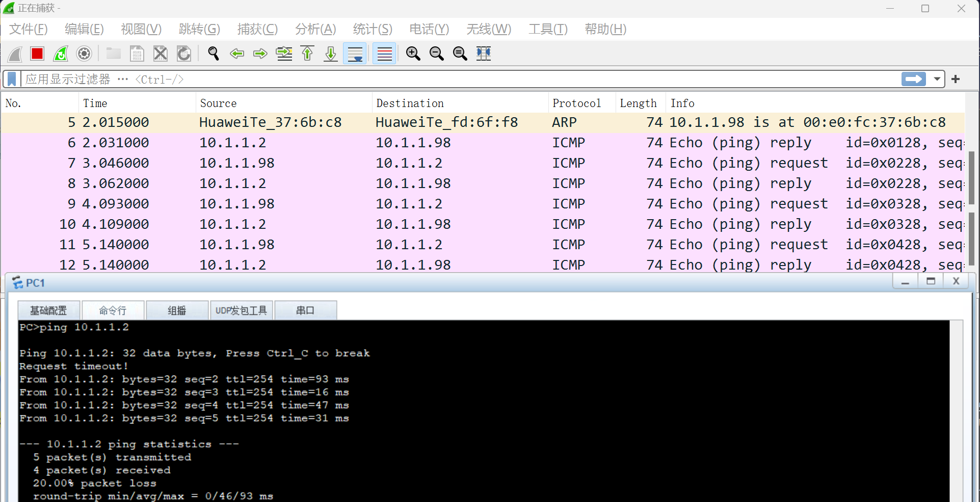The image size is (980, 502).
Task: Sort by Protocol column header
Action: (582, 103)
